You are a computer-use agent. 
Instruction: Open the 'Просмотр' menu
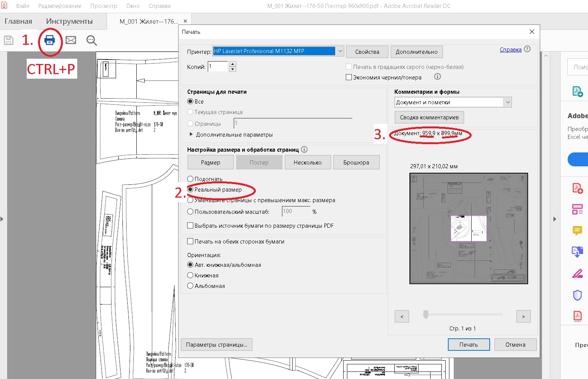pyautogui.click(x=104, y=6)
